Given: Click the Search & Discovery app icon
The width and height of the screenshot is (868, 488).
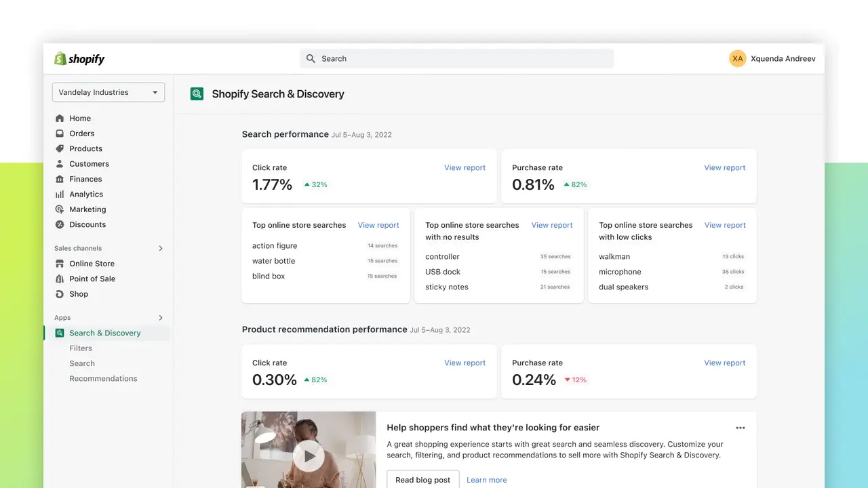Looking at the screenshot, I should click(61, 333).
